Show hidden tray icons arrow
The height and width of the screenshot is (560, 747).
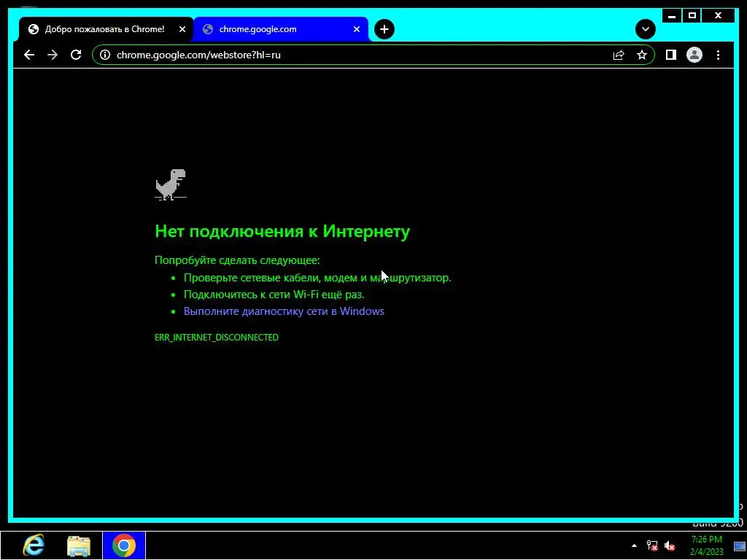click(x=634, y=545)
